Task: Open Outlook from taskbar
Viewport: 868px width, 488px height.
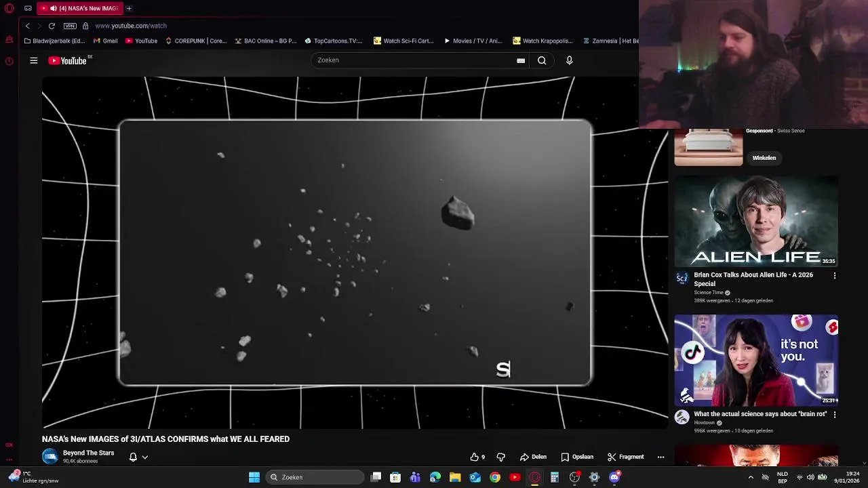Action: (475, 477)
